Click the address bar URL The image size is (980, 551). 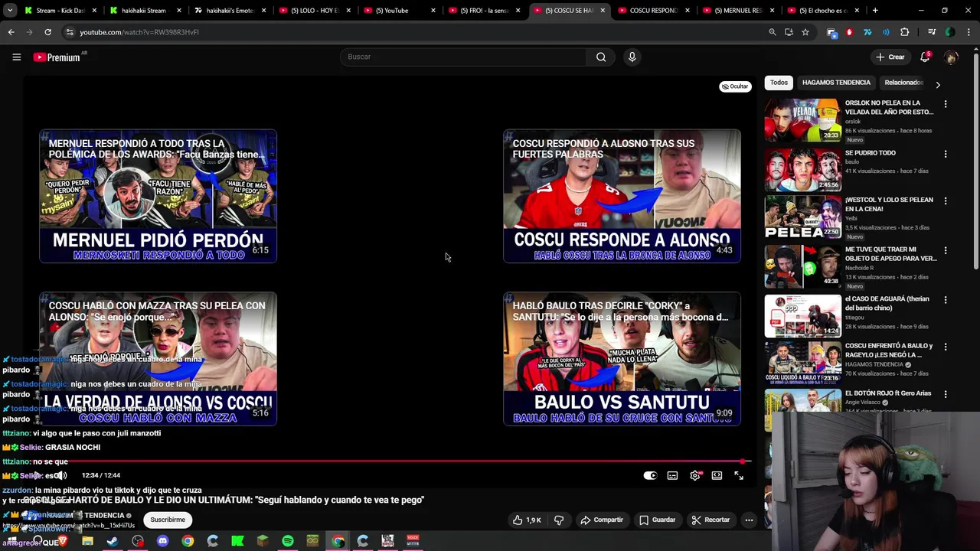(139, 32)
